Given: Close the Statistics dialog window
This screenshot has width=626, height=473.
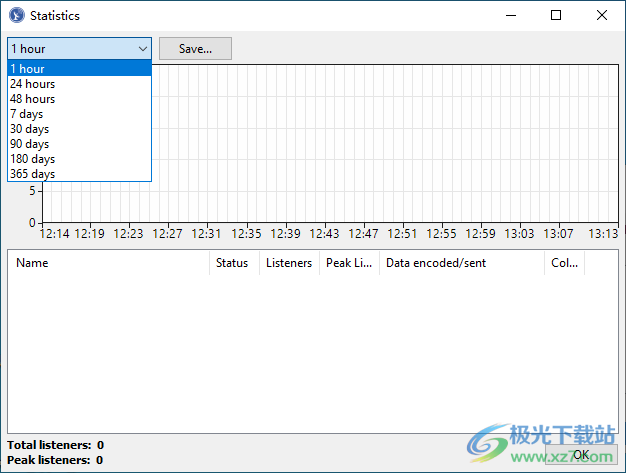Looking at the screenshot, I should point(602,16).
